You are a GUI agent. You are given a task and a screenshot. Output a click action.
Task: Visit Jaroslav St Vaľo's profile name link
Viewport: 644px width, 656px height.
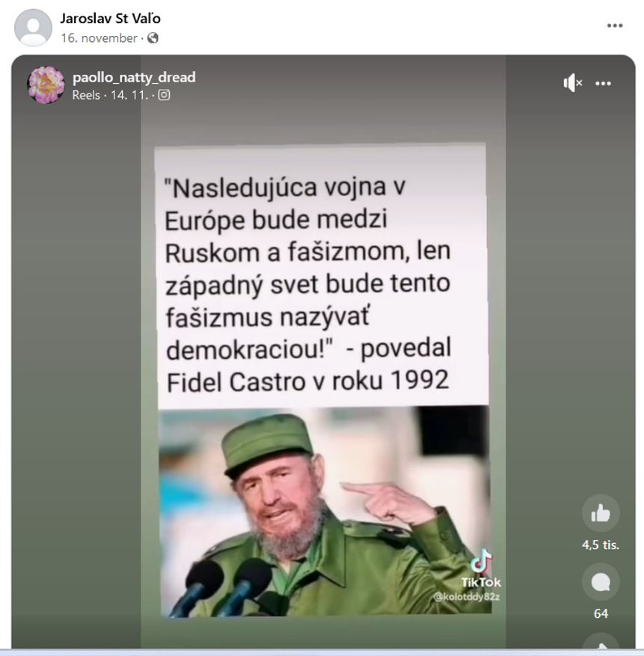coord(110,19)
